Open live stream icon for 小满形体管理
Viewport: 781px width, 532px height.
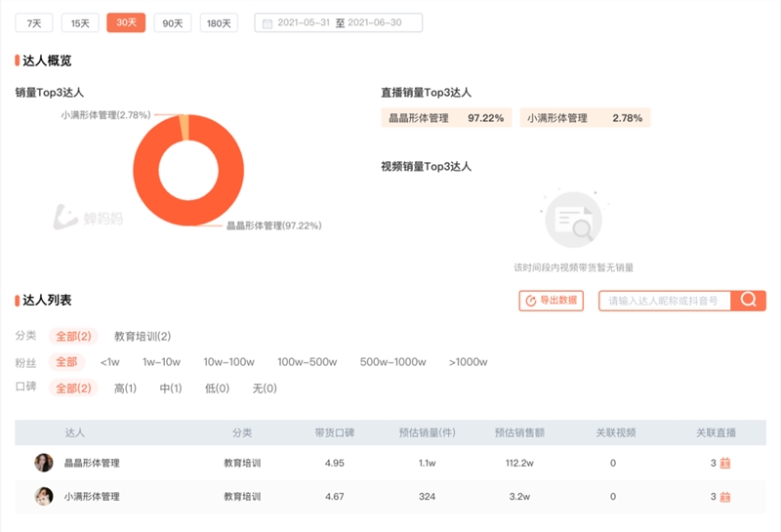tap(725, 497)
